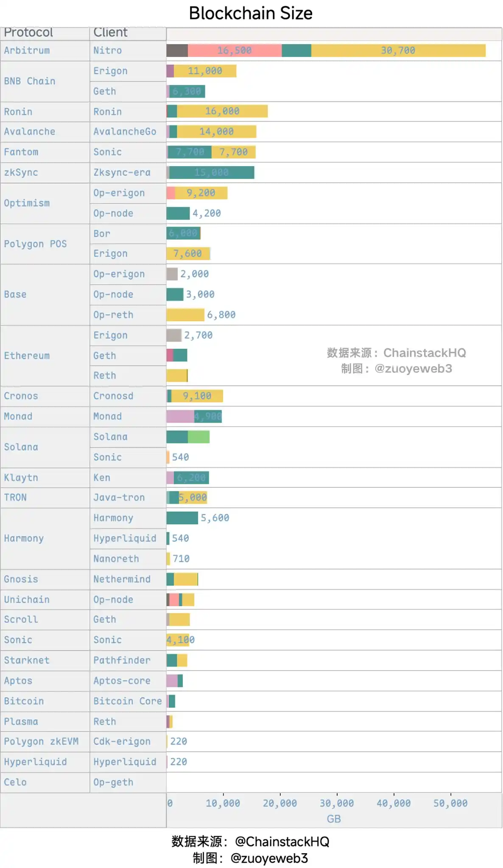The image size is (503, 868).
Task: Click the Zksync-era client label
Action: tap(122, 172)
